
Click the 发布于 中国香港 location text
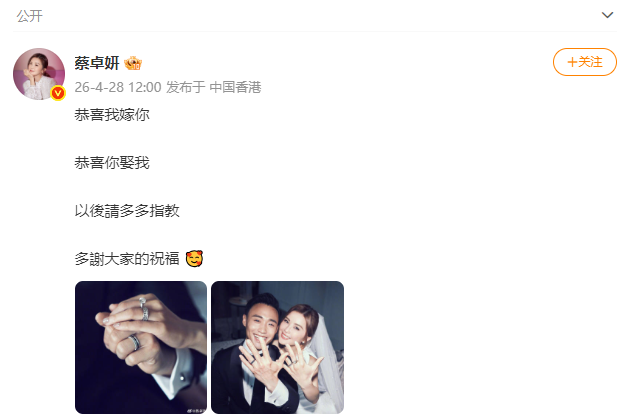tap(213, 87)
